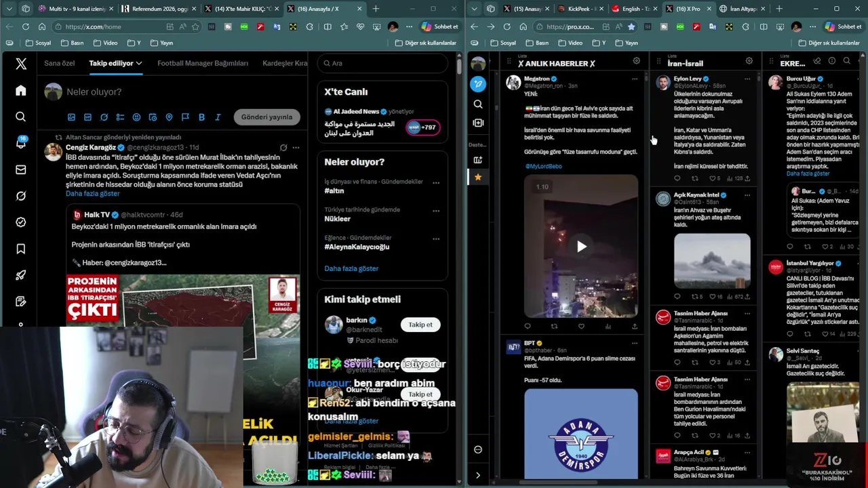
Task: Open tab list chevron in the X Pro window
Action: pyautogui.click(x=475, y=9)
